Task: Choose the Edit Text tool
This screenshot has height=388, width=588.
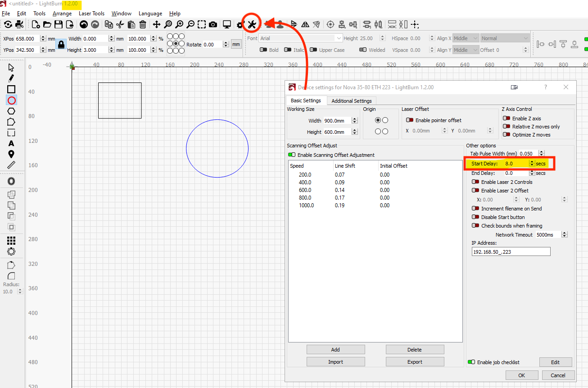Action: [x=11, y=143]
